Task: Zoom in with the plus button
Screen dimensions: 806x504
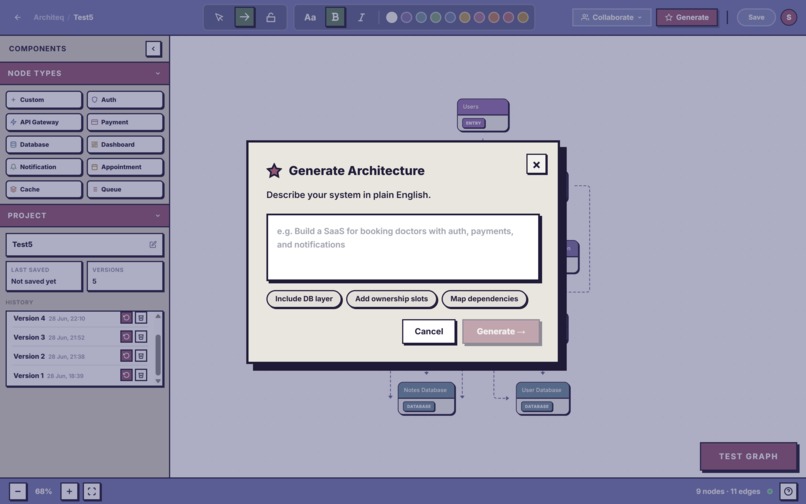Action: pos(69,491)
